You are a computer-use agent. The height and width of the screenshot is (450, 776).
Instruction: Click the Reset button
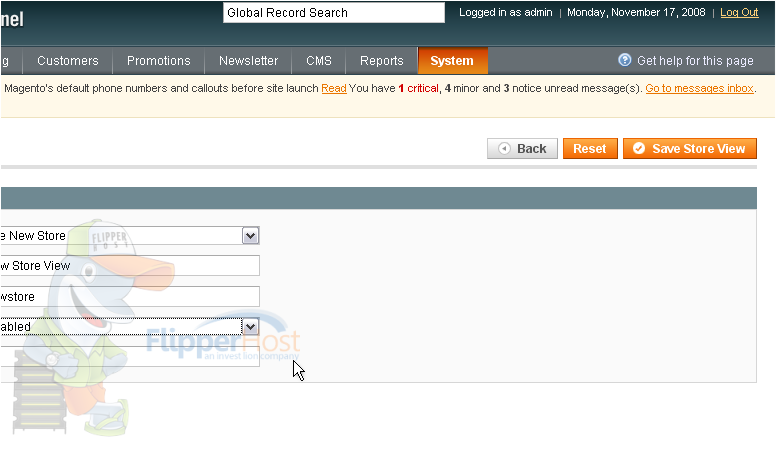tap(590, 149)
